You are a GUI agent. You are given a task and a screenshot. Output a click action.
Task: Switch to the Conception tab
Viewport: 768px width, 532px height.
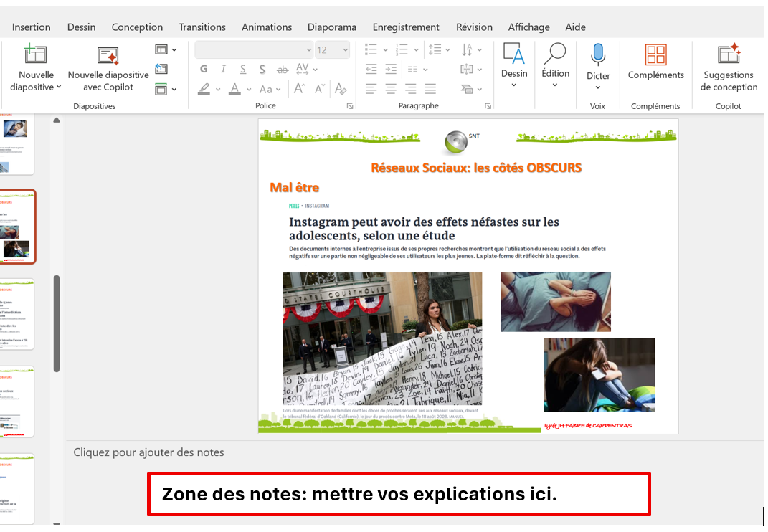point(137,27)
